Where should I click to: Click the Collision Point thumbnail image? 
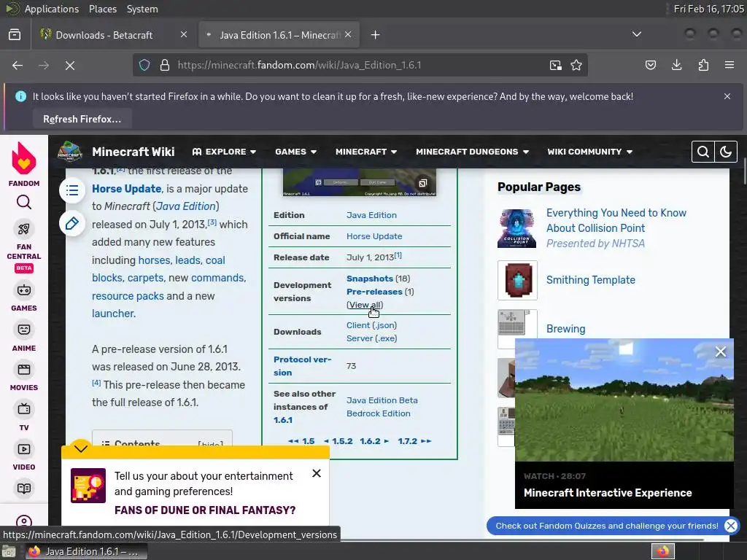[517, 228]
